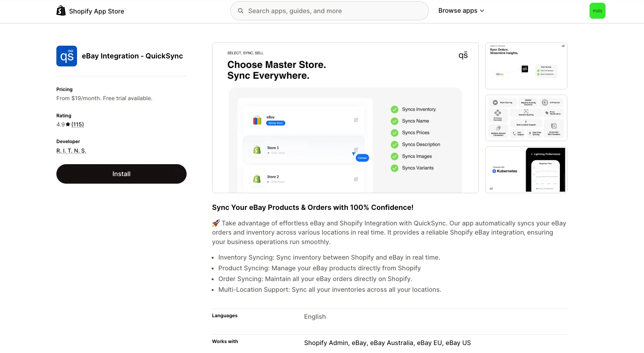Click the Store 1 edit icon

[x=356, y=149]
